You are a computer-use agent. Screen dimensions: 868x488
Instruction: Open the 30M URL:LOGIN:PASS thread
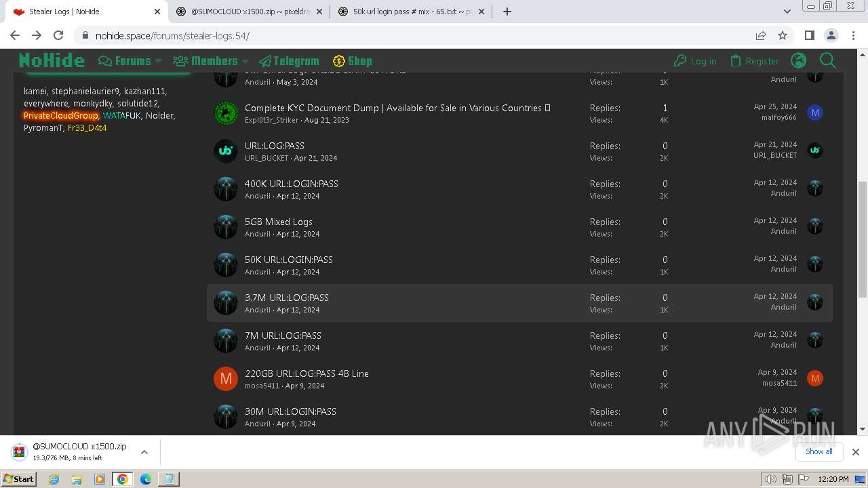pyautogui.click(x=290, y=411)
